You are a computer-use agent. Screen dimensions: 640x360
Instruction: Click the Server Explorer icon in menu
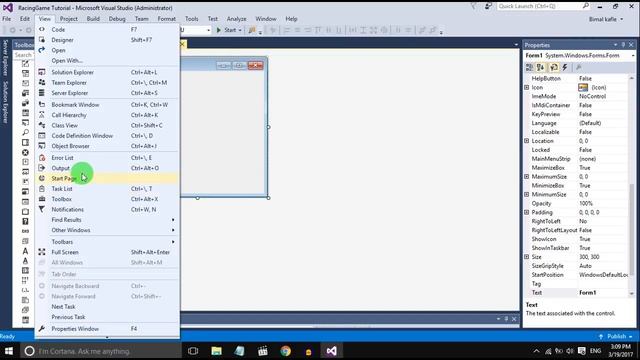(x=42, y=93)
